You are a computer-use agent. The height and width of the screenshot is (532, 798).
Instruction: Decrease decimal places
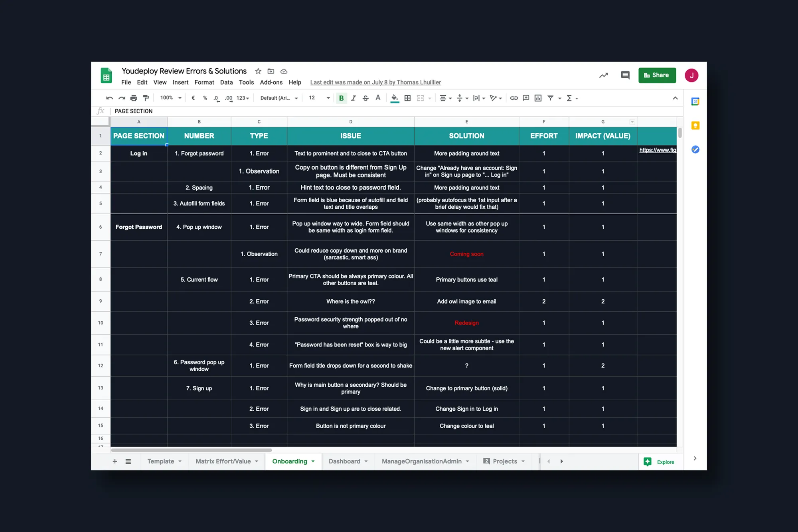coord(217,98)
